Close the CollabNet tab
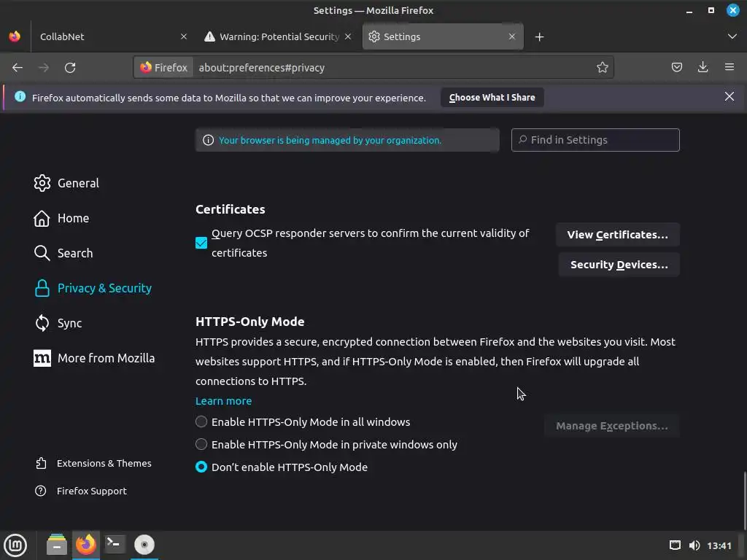The image size is (747, 560). [184, 36]
